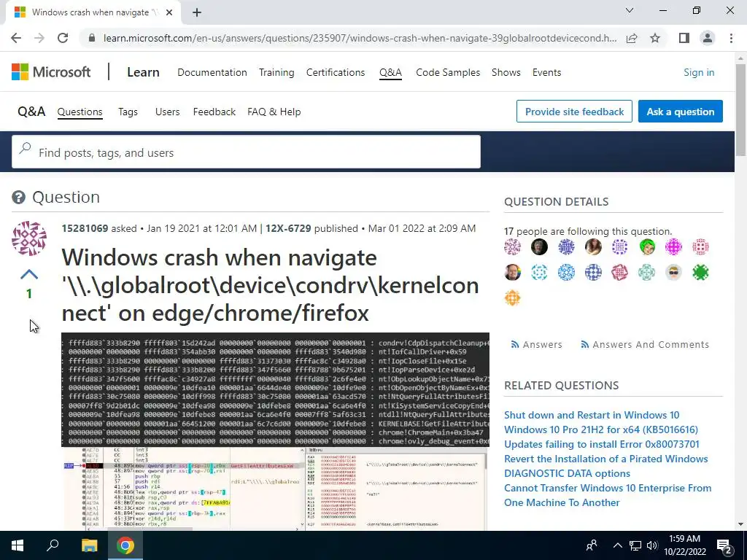
Task: Click the debugger disassembly screenshot
Action: pos(275,489)
